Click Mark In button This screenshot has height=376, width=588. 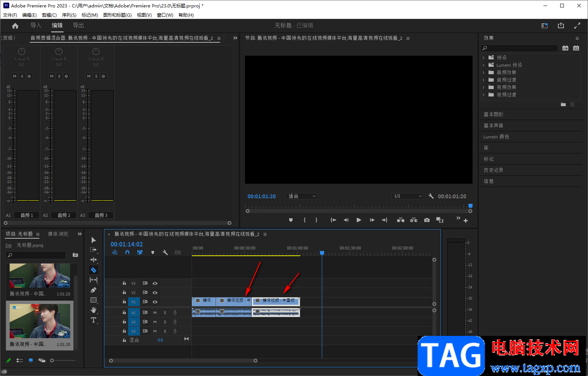[x=304, y=220]
